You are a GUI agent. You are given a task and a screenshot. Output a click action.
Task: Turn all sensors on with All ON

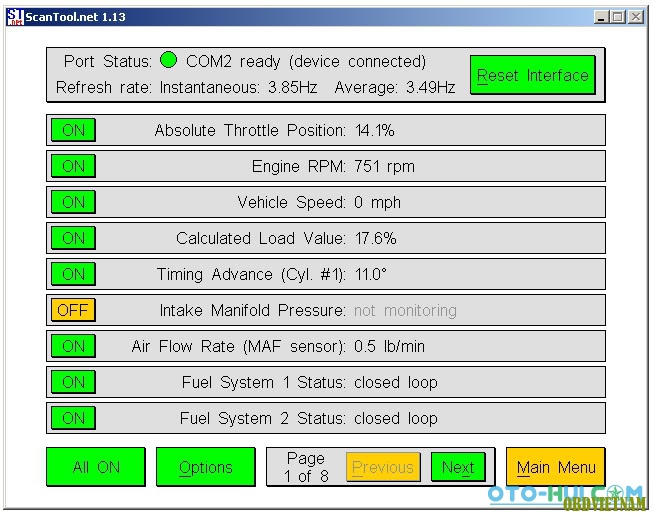pos(96,467)
